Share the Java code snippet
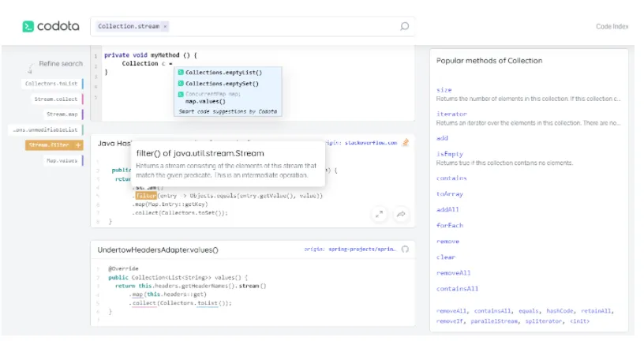 pos(401,214)
